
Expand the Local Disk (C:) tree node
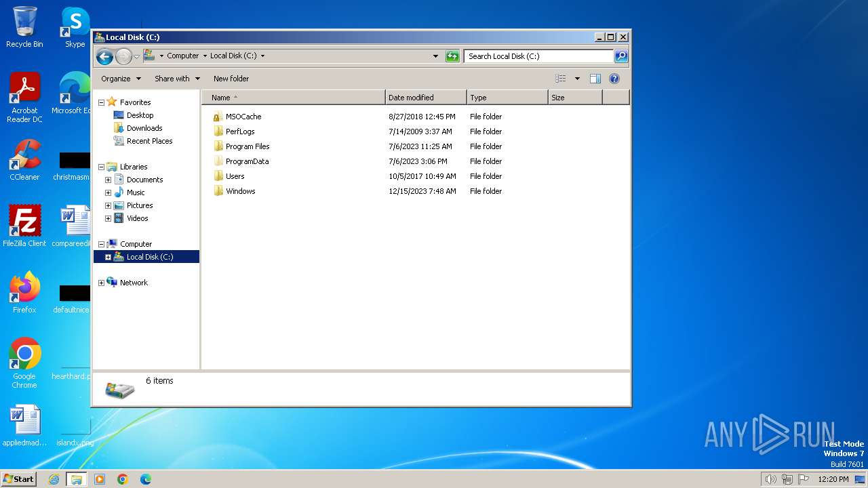(108, 257)
